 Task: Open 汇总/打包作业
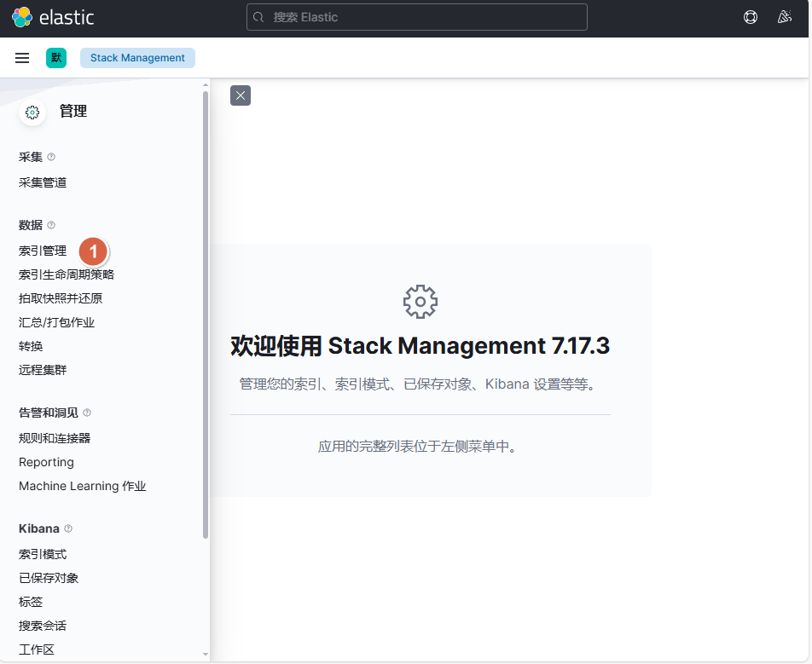(56, 322)
